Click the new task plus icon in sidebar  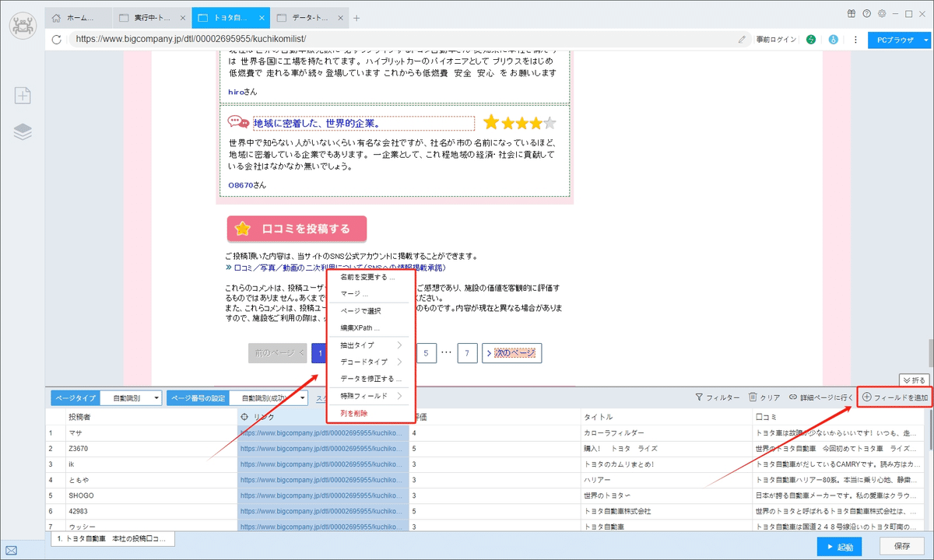click(x=23, y=96)
